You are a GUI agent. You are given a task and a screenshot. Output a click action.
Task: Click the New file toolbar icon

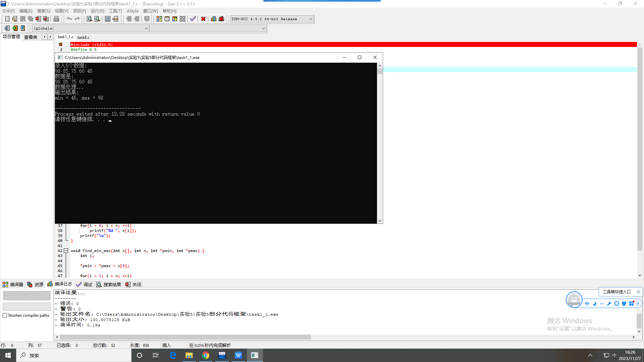coord(7,19)
